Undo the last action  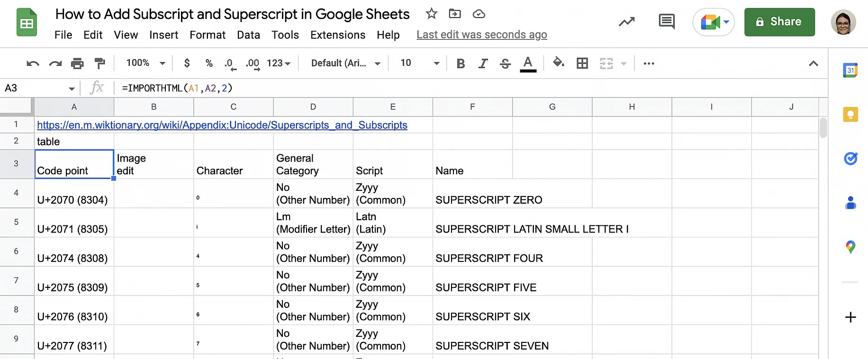(x=33, y=63)
